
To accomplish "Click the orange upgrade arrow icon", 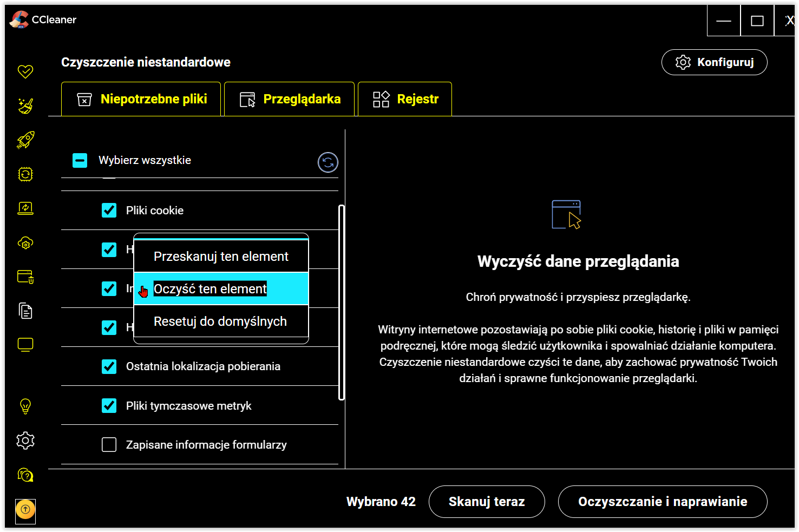I will coord(25,509).
